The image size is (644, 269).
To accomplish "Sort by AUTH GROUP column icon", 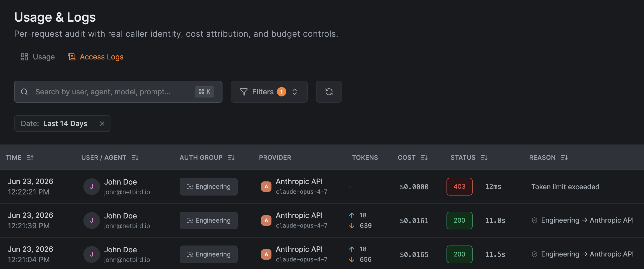I will (x=231, y=158).
